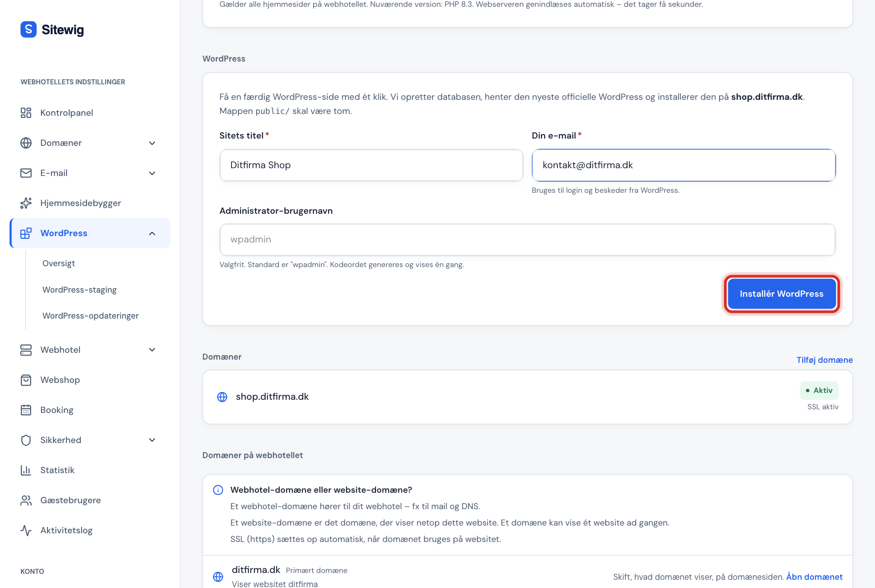The width and height of the screenshot is (875, 588).
Task: Click the Aktiv status badge
Action: click(819, 390)
